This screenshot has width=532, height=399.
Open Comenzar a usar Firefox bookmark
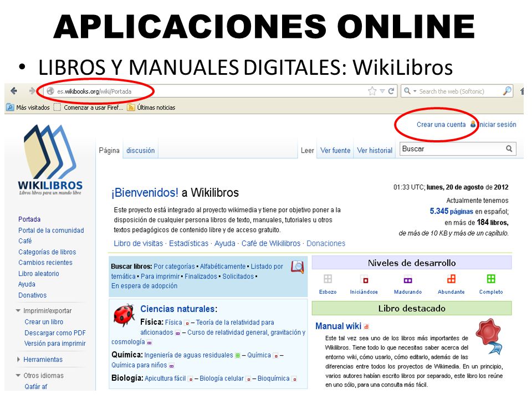[x=93, y=108]
